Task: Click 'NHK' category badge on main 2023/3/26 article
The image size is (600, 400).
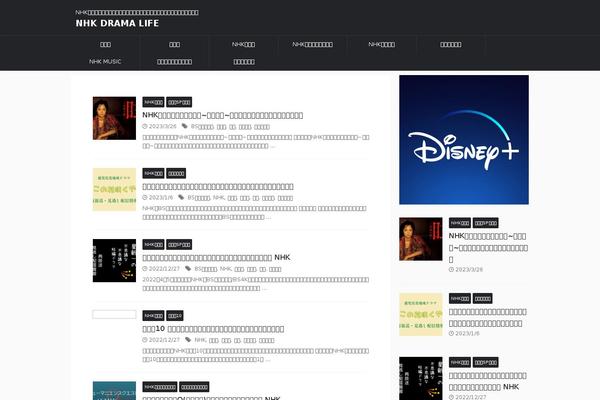Action: click(x=153, y=102)
